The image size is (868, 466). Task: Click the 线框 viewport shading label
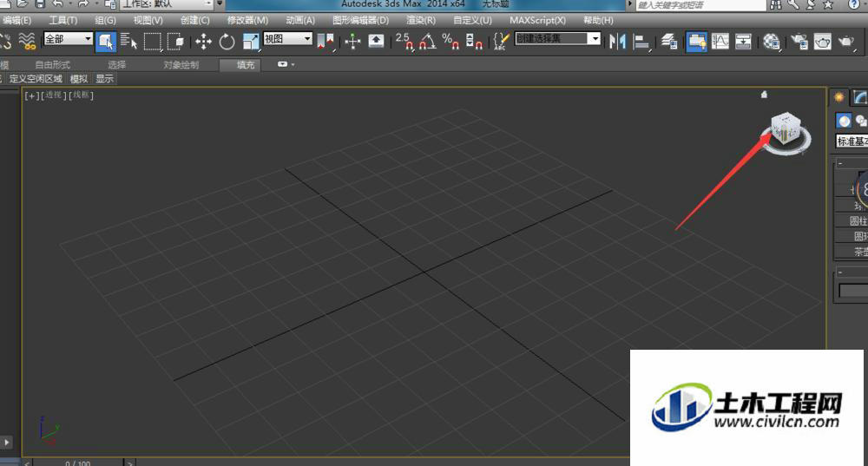pyautogui.click(x=81, y=95)
